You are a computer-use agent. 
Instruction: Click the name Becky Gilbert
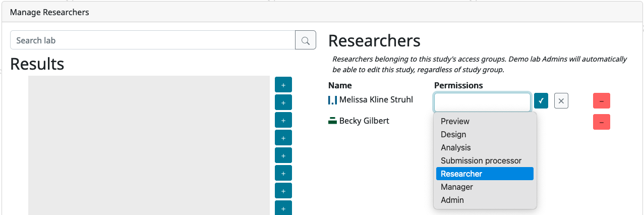point(364,121)
